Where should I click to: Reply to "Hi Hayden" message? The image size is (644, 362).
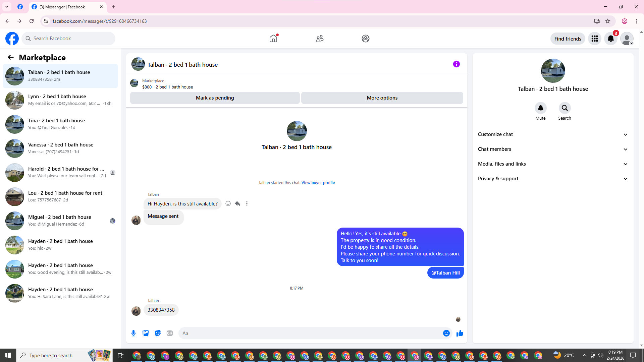pyautogui.click(x=237, y=203)
